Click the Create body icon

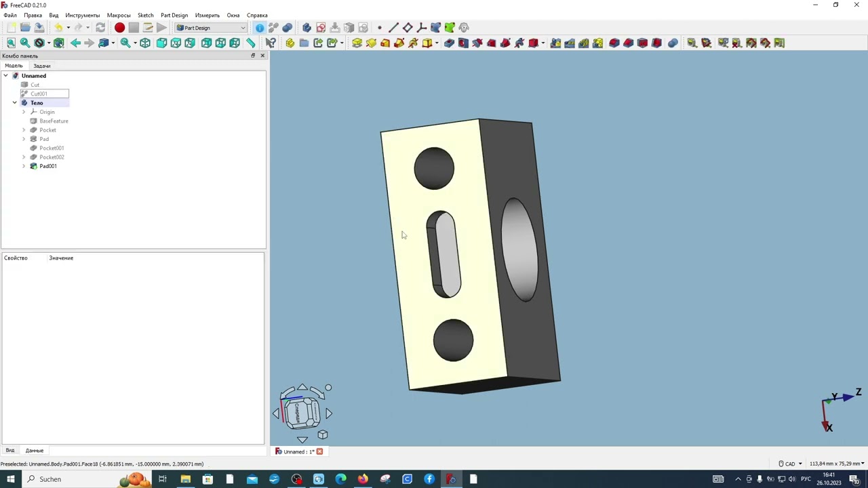point(307,28)
